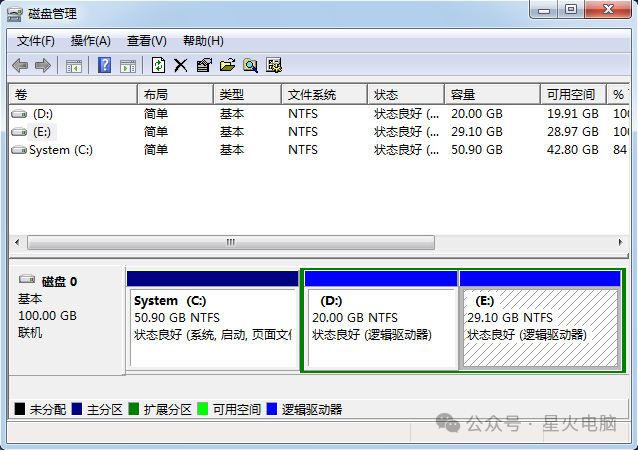Select the System (C:) row in volume list

tap(62, 150)
